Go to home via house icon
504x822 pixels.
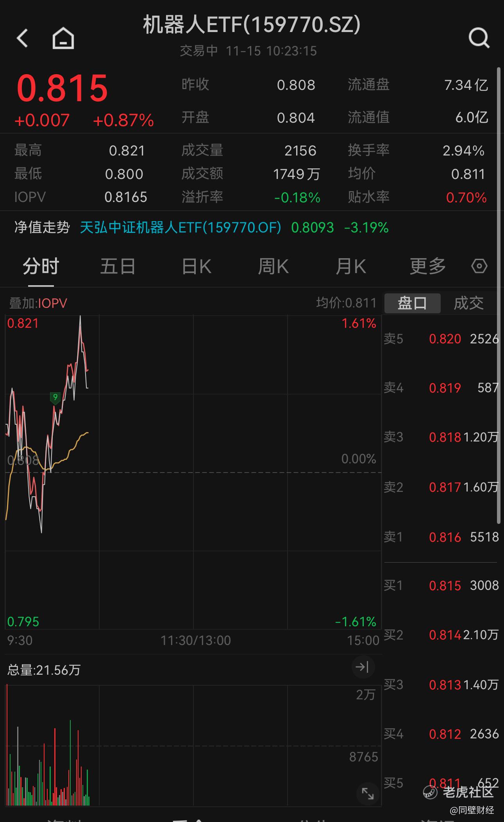tap(63, 38)
